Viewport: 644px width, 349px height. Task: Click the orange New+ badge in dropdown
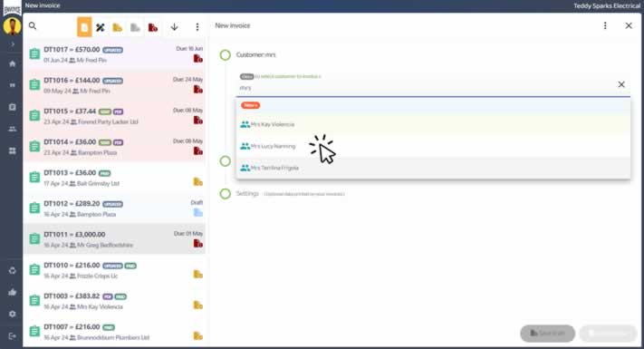pyautogui.click(x=250, y=105)
